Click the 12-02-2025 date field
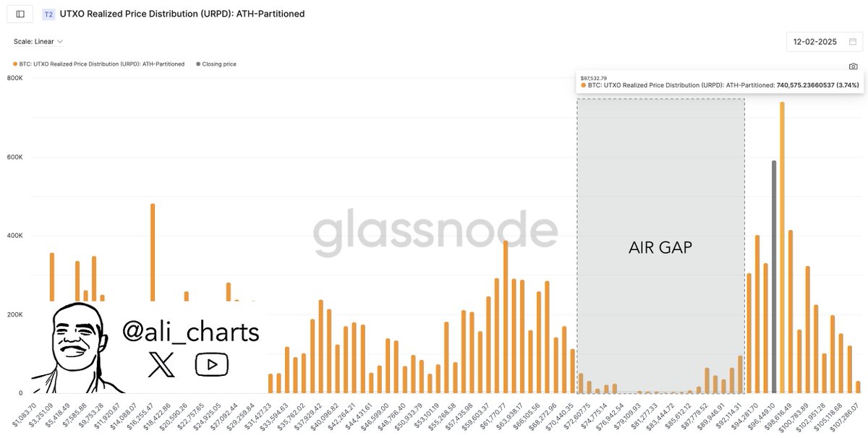This screenshot has height=438, width=868. [x=814, y=42]
